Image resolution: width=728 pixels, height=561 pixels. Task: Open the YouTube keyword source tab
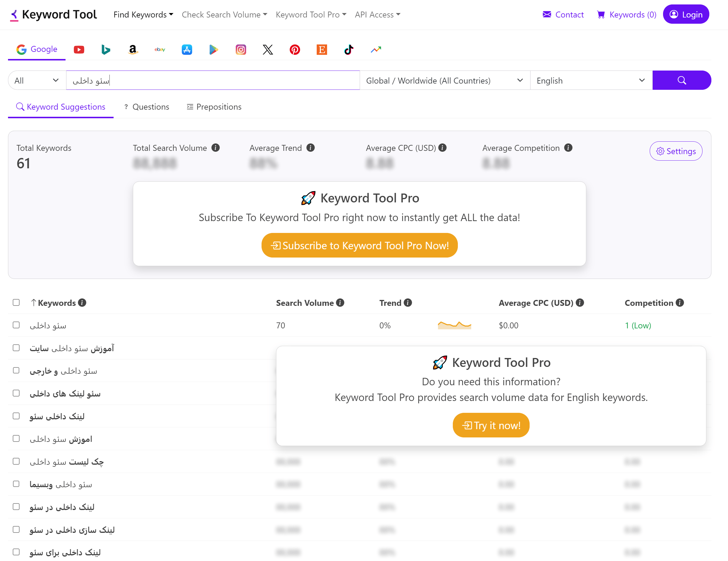[79, 49]
